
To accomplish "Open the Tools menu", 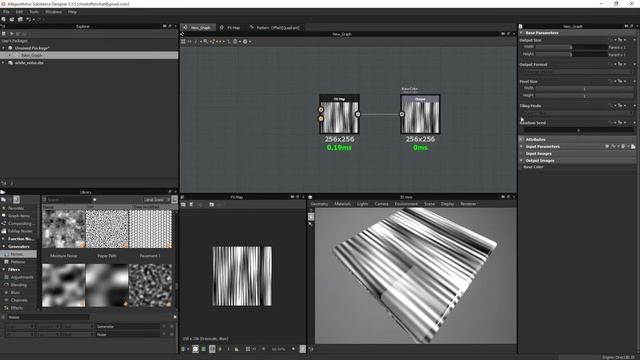I will click(34, 12).
